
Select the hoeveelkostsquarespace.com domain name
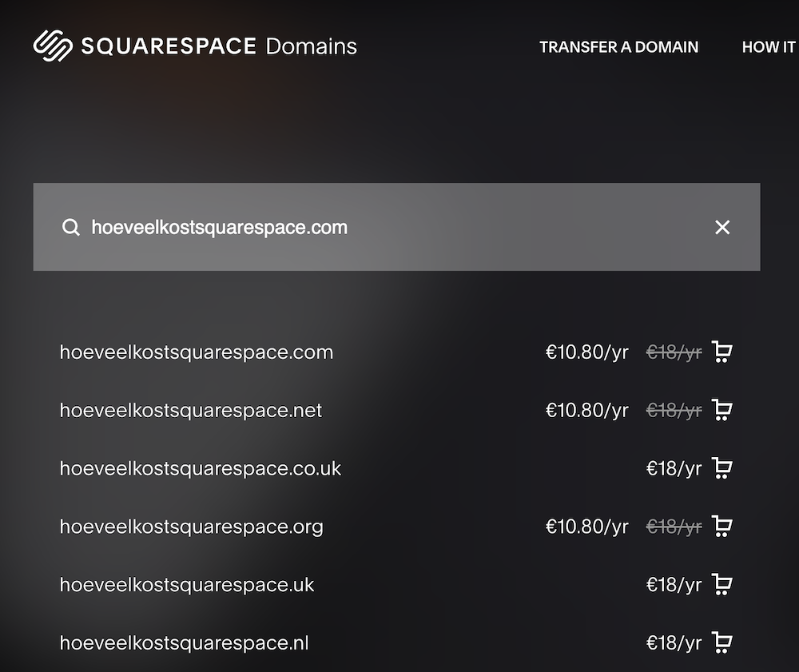click(196, 352)
